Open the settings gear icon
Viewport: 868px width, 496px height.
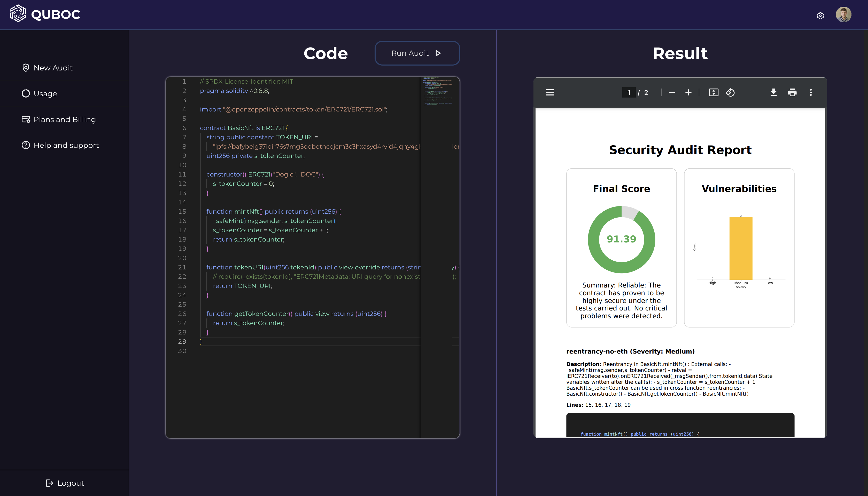click(x=820, y=16)
